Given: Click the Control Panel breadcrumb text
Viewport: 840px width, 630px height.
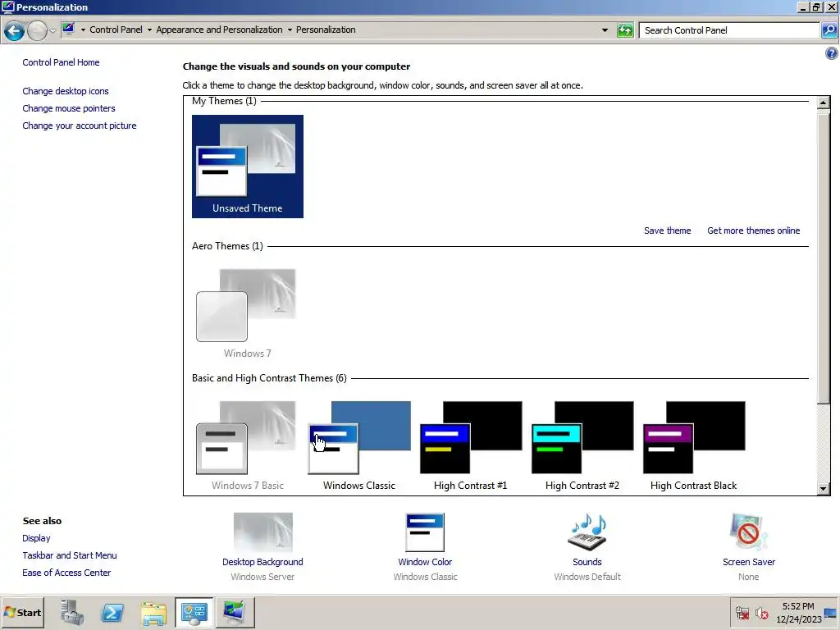Looking at the screenshot, I should coord(116,30).
